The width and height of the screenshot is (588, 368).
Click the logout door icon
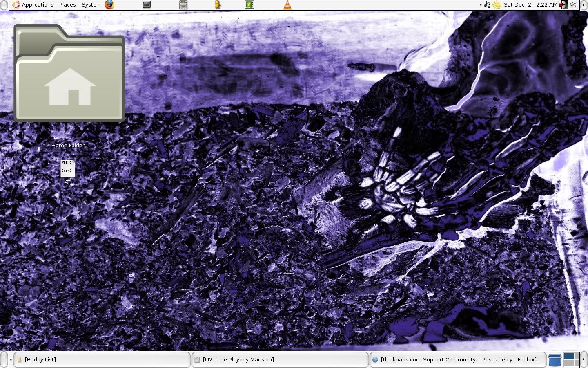(x=563, y=5)
